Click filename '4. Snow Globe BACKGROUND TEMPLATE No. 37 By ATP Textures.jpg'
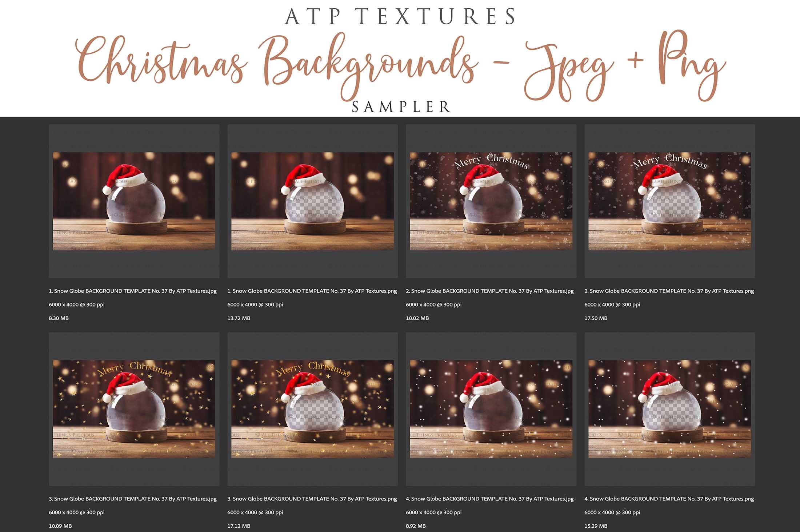The width and height of the screenshot is (800, 532). point(490,499)
